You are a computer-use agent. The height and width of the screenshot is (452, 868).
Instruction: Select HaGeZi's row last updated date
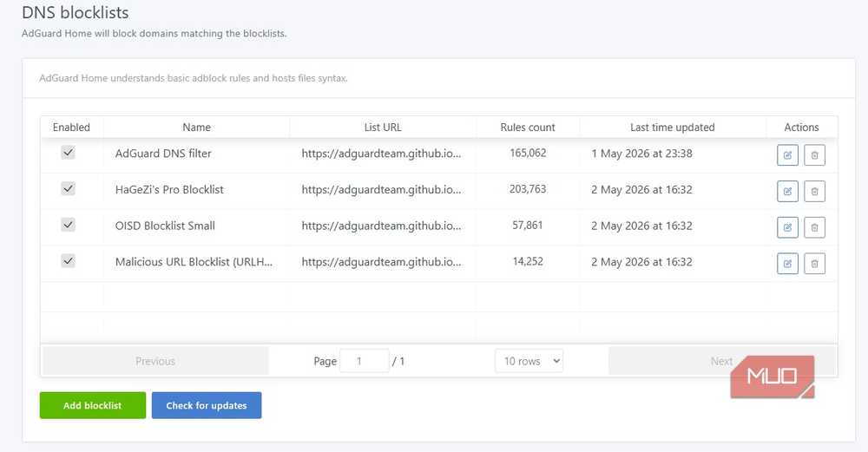(x=641, y=189)
